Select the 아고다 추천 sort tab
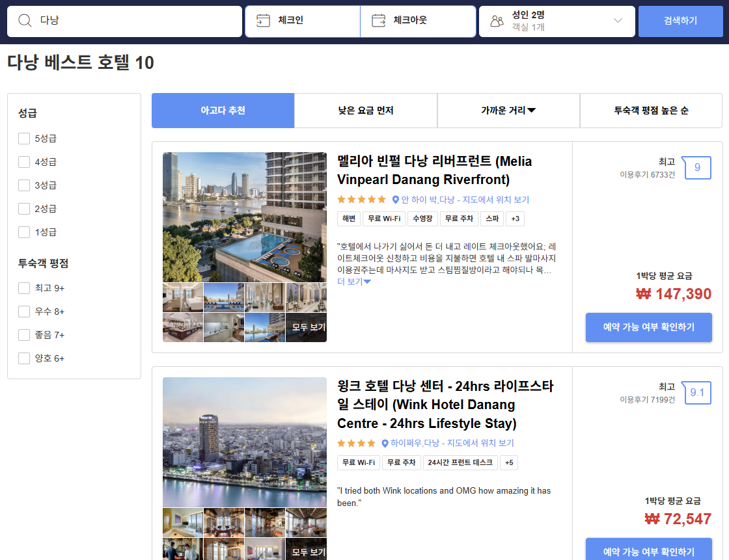Screen dimensions: 729x560 [223, 111]
